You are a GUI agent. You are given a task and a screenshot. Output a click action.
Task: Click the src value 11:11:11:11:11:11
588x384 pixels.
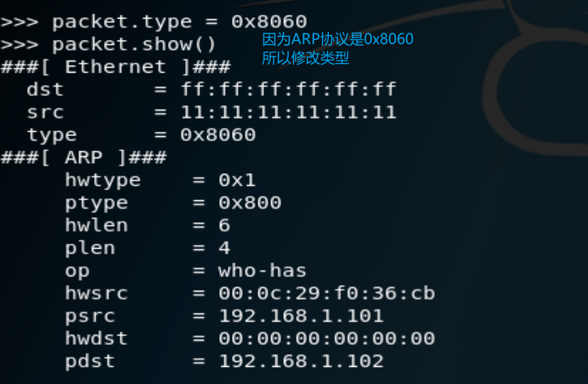[288, 112]
